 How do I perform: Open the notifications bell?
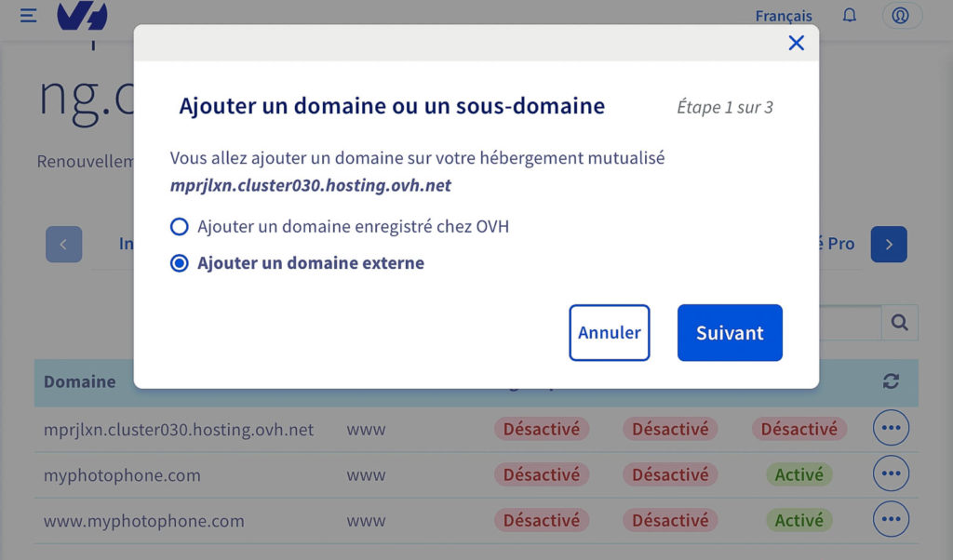tap(849, 15)
